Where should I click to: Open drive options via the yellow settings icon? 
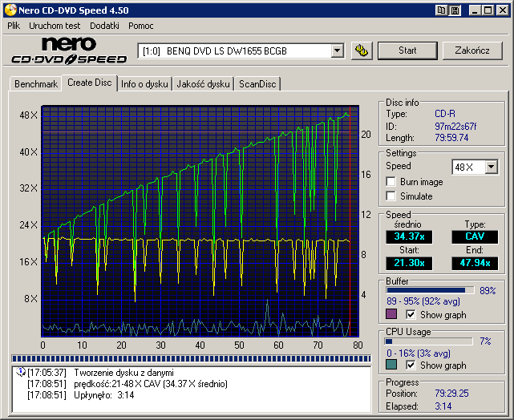[362, 50]
